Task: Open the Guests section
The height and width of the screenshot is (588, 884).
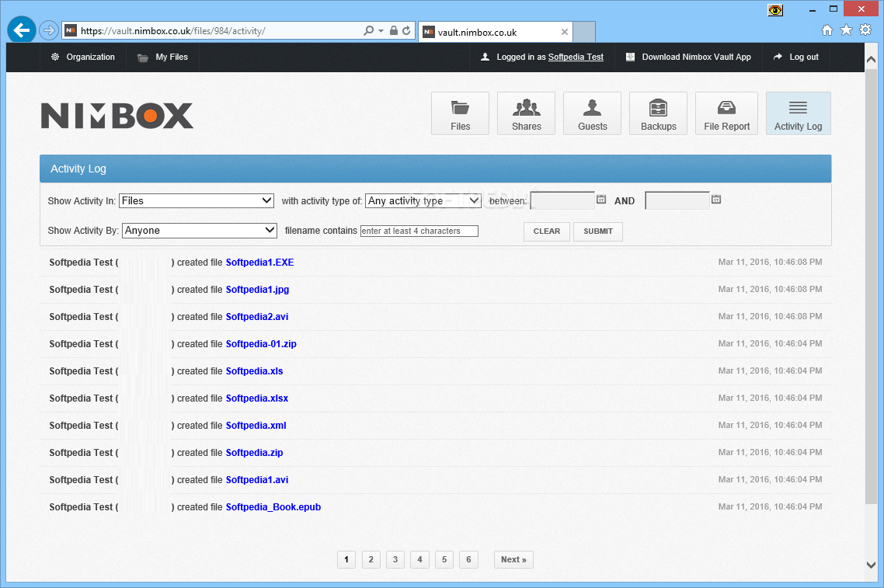Action: (592, 113)
